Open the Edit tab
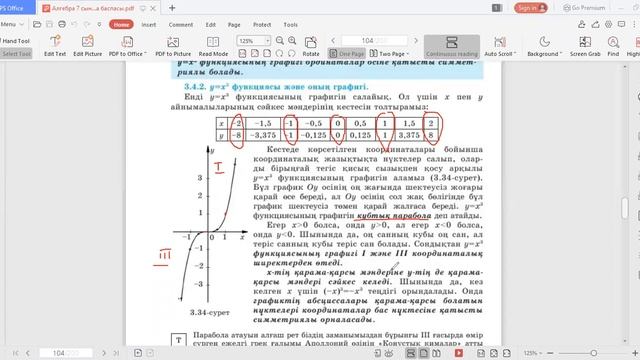Viewport: 640px width, 360px height. 211,24
